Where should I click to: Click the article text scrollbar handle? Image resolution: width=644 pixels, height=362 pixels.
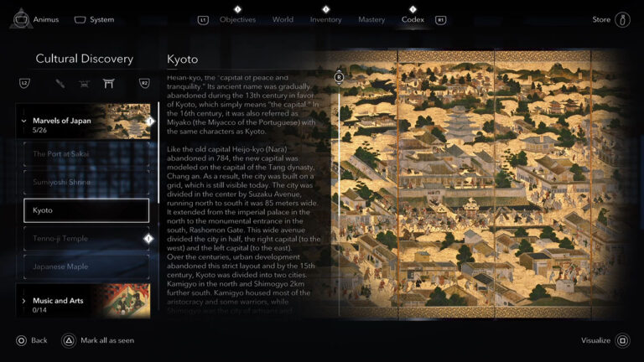pos(339,78)
